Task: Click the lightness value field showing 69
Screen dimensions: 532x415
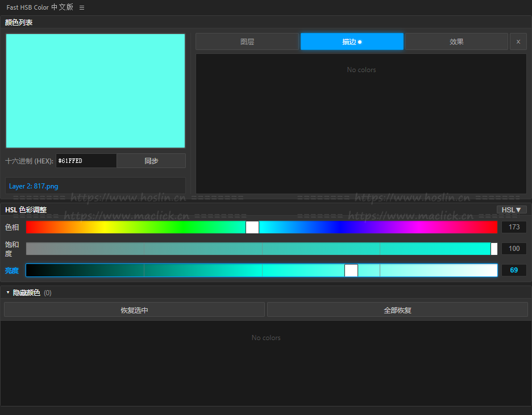Action: 514,270
